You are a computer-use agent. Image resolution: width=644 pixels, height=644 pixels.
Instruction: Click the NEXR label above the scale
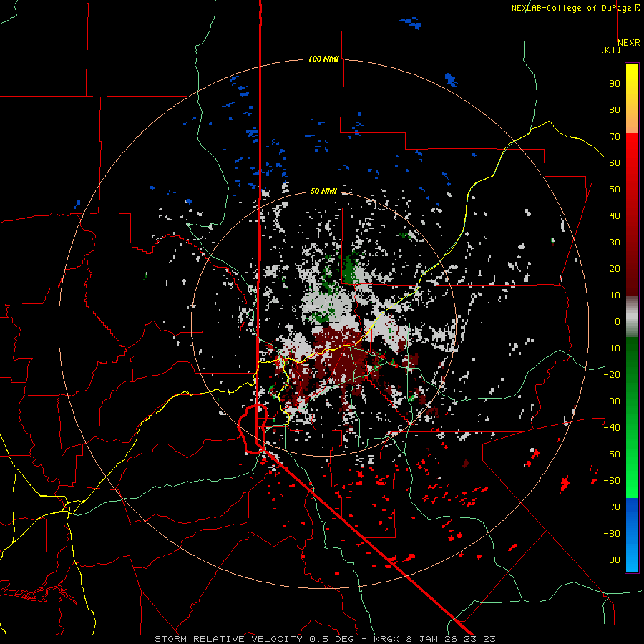click(x=629, y=43)
